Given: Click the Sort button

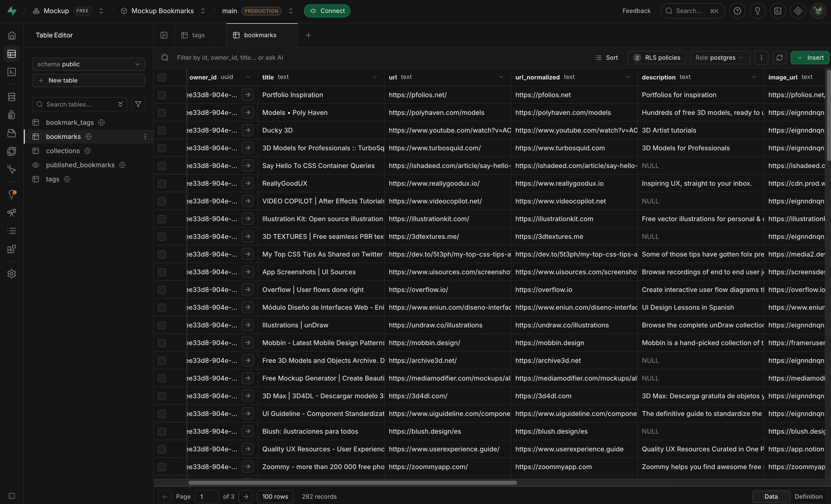Looking at the screenshot, I should click(606, 58).
